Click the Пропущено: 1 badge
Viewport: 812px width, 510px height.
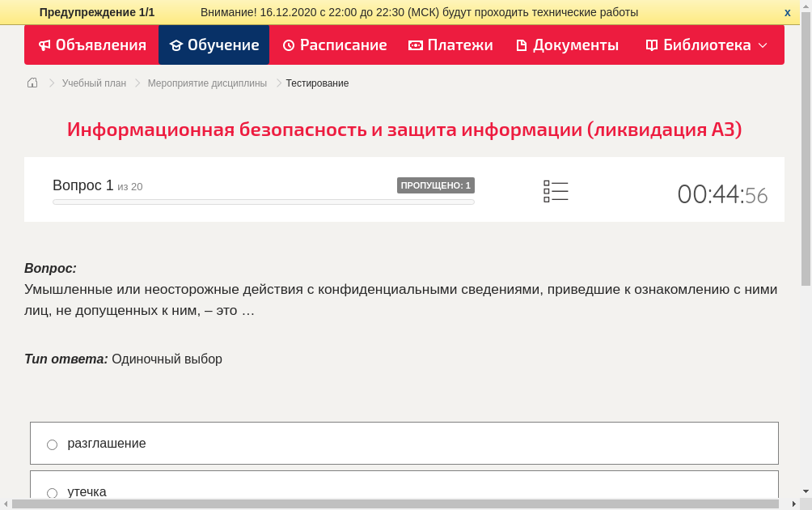click(435, 185)
